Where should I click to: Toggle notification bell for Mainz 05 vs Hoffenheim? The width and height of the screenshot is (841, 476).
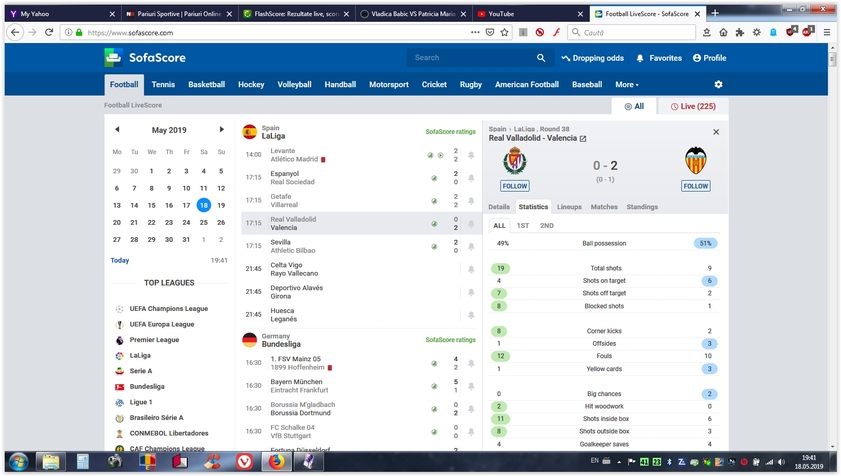[x=471, y=363]
